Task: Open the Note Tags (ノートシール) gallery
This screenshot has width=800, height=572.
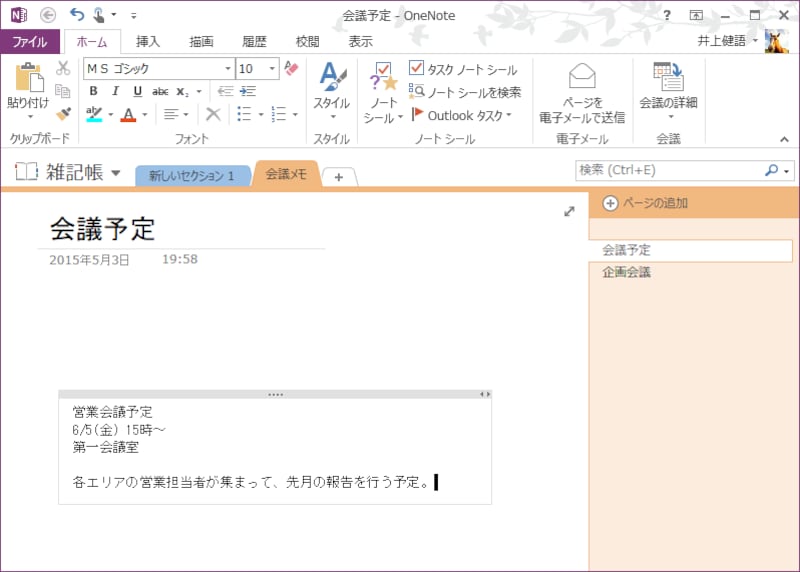Action: pyautogui.click(x=383, y=93)
